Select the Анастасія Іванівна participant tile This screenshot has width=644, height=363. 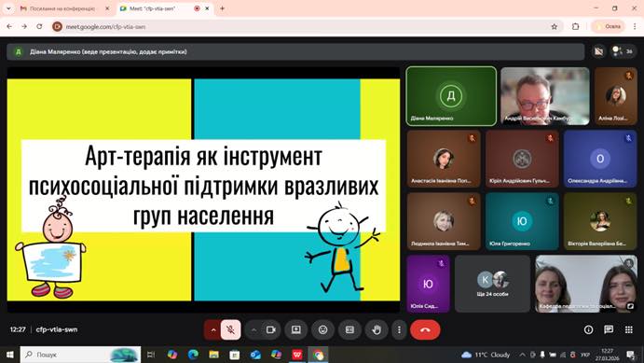(x=444, y=159)
